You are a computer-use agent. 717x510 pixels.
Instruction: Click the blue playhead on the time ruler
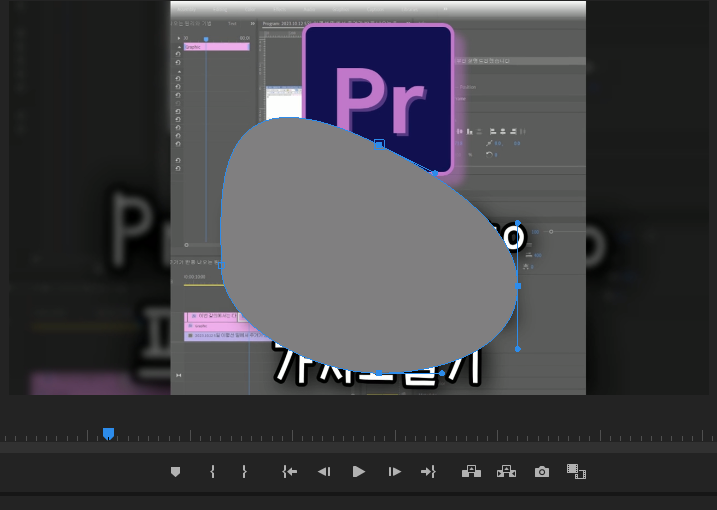pos(108,434)
